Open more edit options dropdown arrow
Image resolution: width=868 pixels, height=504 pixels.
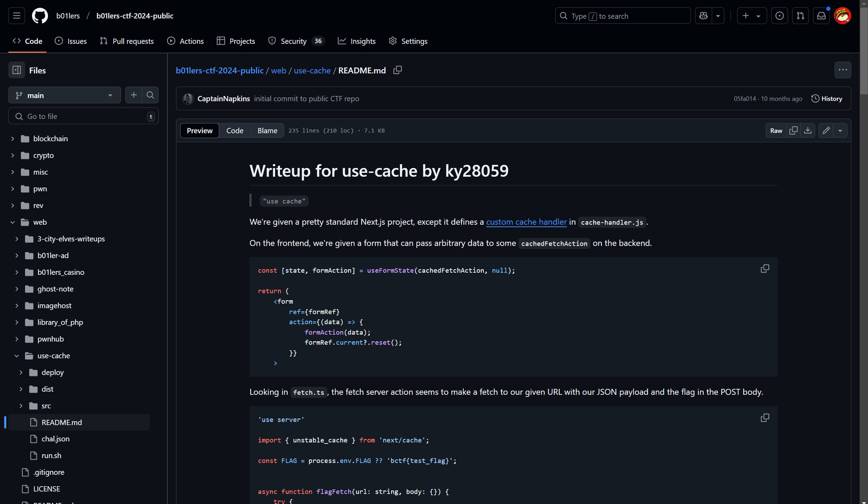coord(840,130)
